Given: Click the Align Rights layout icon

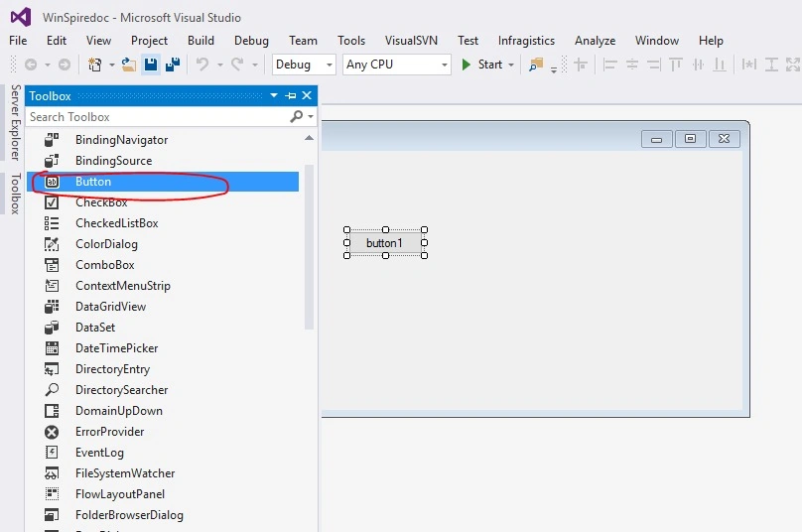Looking at the screenshot, I should [x=654, y=65].
